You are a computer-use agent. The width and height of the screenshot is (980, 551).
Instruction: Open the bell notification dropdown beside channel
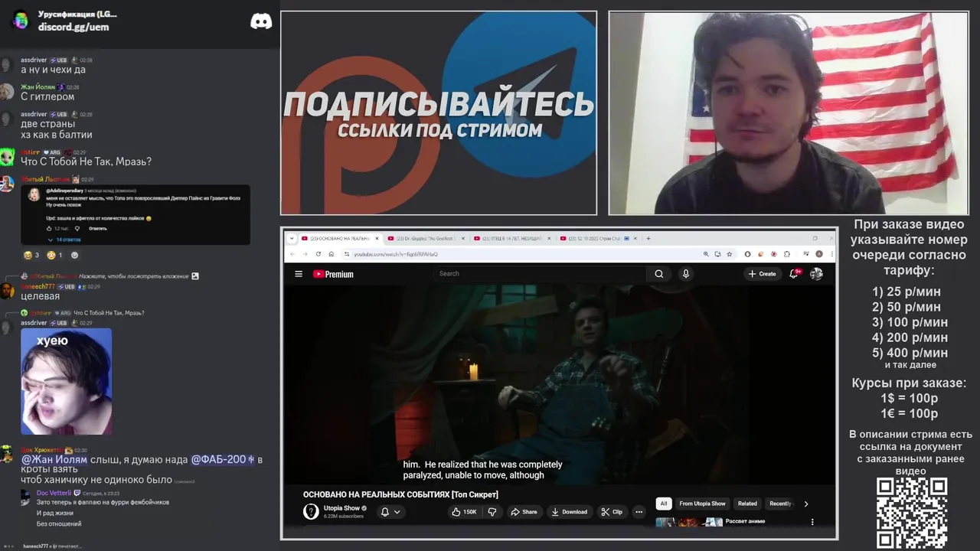(390, 512)
